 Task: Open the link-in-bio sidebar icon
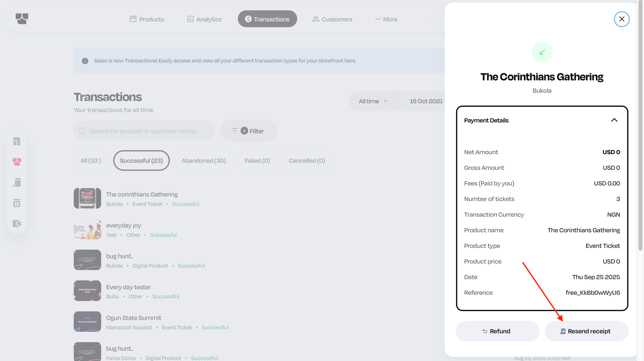(17, 141)
